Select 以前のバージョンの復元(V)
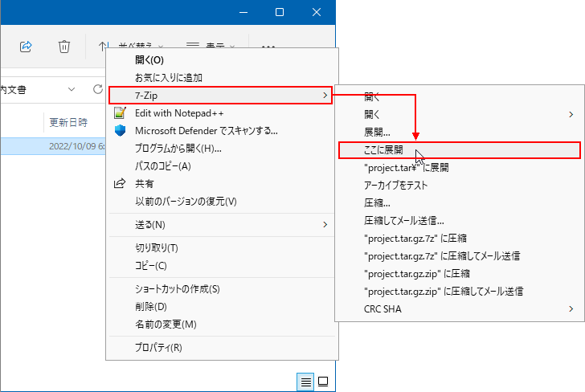The image size is (585, 392). tap(223, 202)
